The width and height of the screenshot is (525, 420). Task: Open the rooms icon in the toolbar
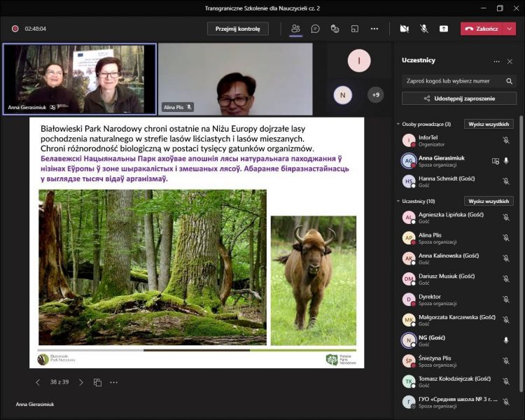[x=355, y=29]
